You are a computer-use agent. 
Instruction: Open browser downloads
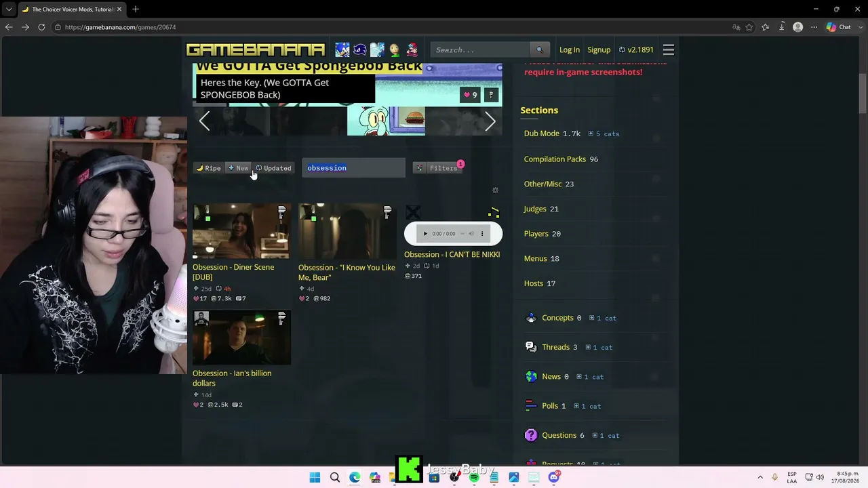(x=782, y=27)
